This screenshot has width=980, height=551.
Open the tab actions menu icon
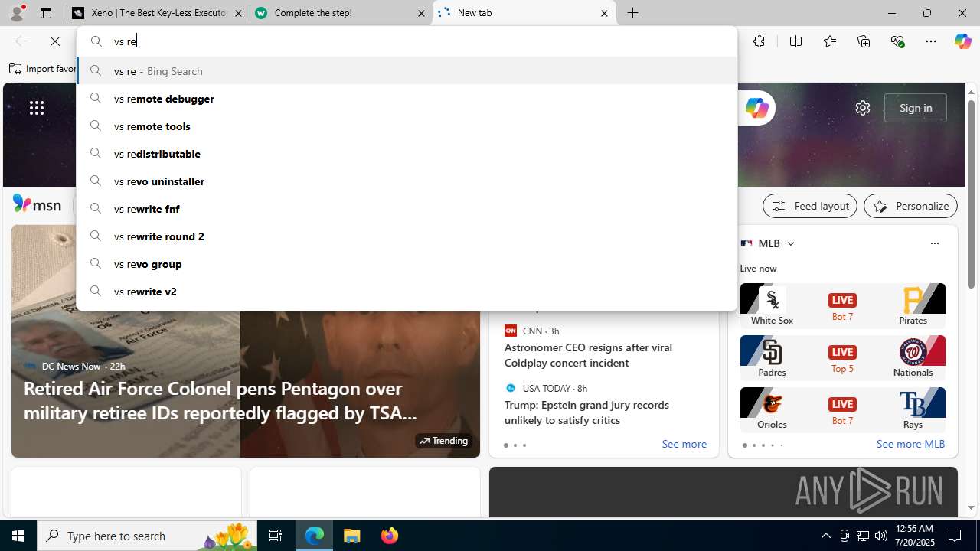[x=46, y=13]
